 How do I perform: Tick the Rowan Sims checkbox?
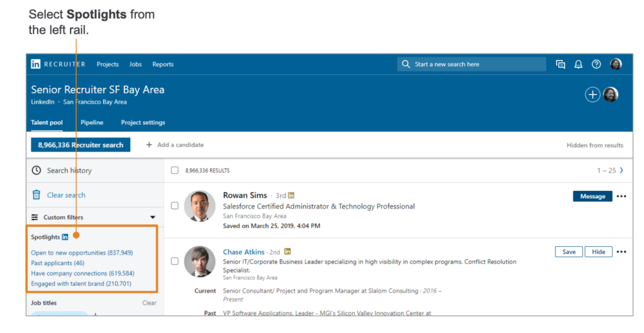coord(175,205)
